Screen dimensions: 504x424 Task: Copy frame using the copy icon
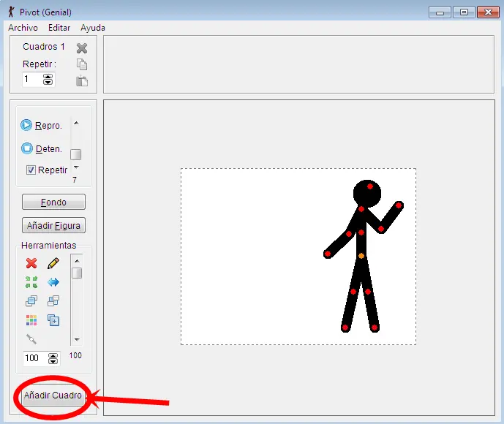(82, 64)
